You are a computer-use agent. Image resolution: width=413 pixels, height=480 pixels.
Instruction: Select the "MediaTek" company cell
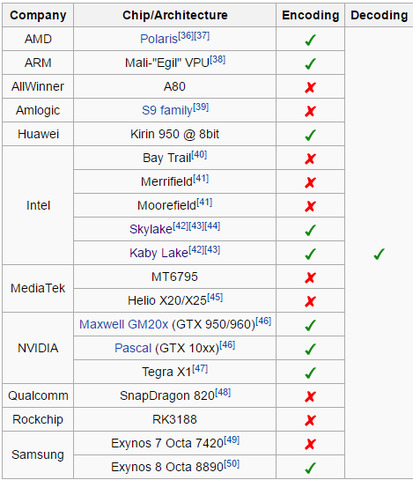coord(38,288)
